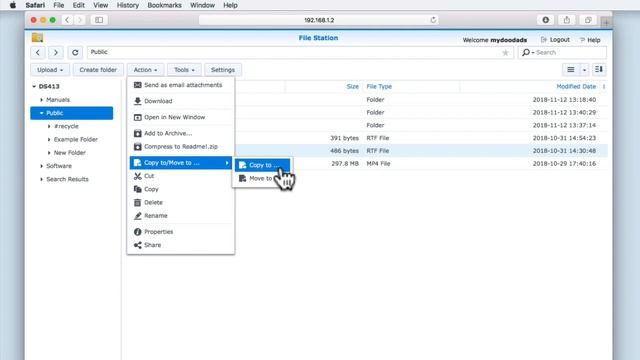
Task: Expand the Manuals tree folder
Action: click(41, 100)
